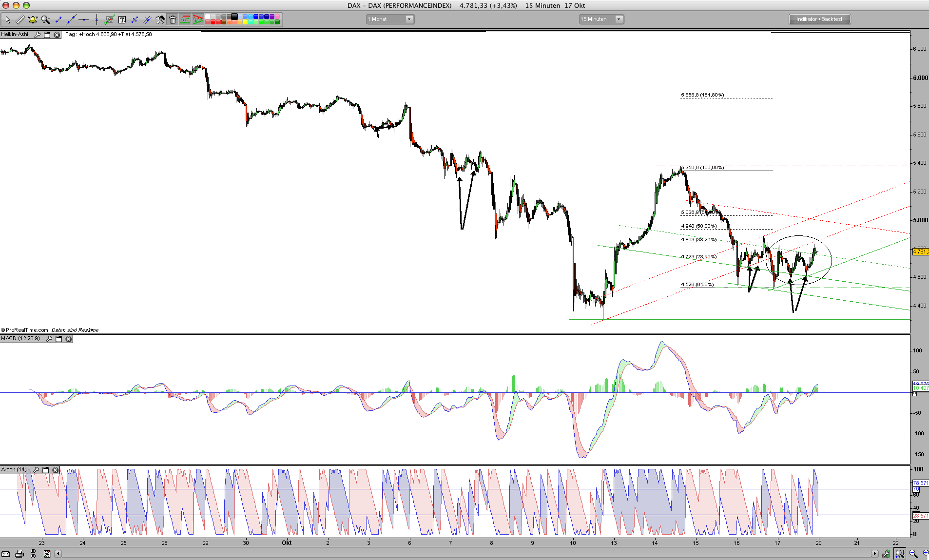
Task: Click the icon right of the printer
Action: coord(33,554)
